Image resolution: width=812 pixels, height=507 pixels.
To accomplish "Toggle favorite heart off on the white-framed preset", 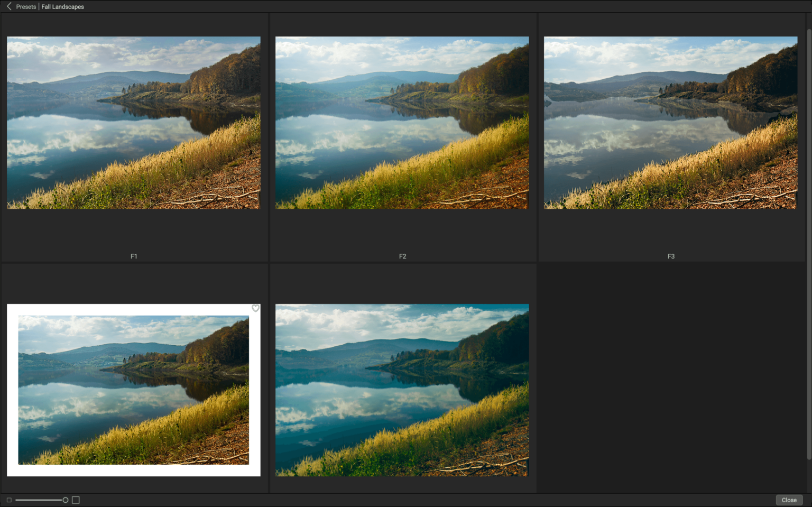I will pos(255,308).
